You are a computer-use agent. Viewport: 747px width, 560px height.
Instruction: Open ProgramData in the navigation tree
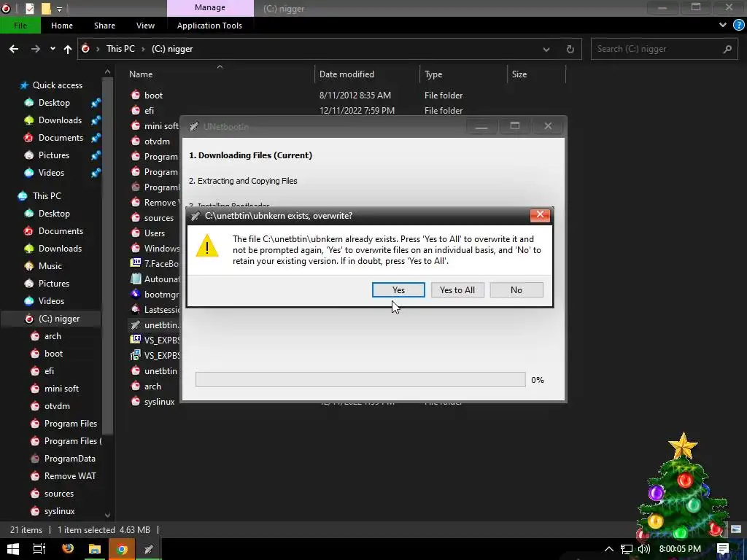click(x=69, y=459)
